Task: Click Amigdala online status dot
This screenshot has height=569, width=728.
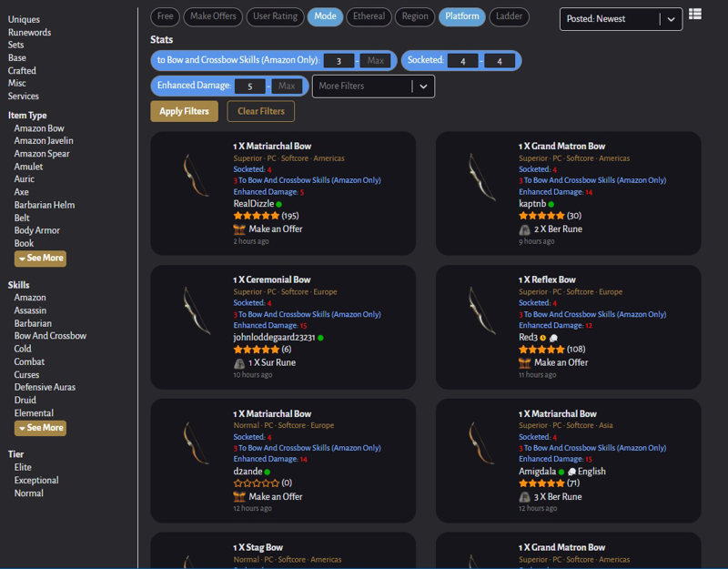Action: click(x=561, y=472)
